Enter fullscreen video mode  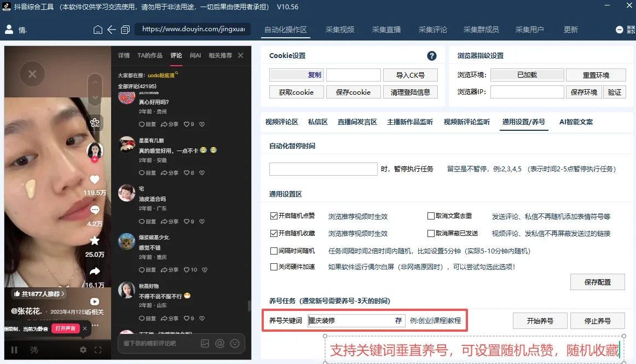pyautogui.click(x=98, y=350)
